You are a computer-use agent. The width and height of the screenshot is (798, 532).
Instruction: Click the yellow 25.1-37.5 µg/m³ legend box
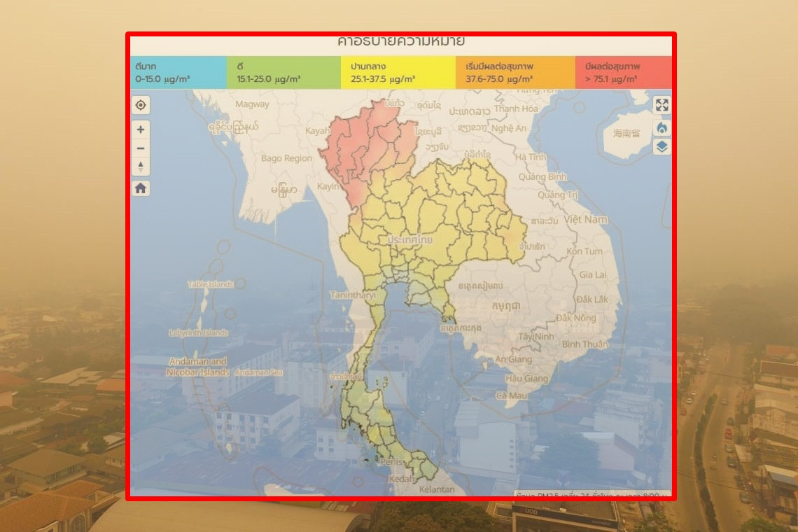(x=398, y=73)
